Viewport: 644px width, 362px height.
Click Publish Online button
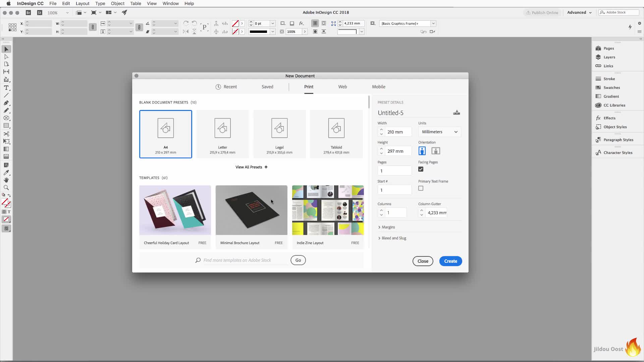tap(542, 12)
